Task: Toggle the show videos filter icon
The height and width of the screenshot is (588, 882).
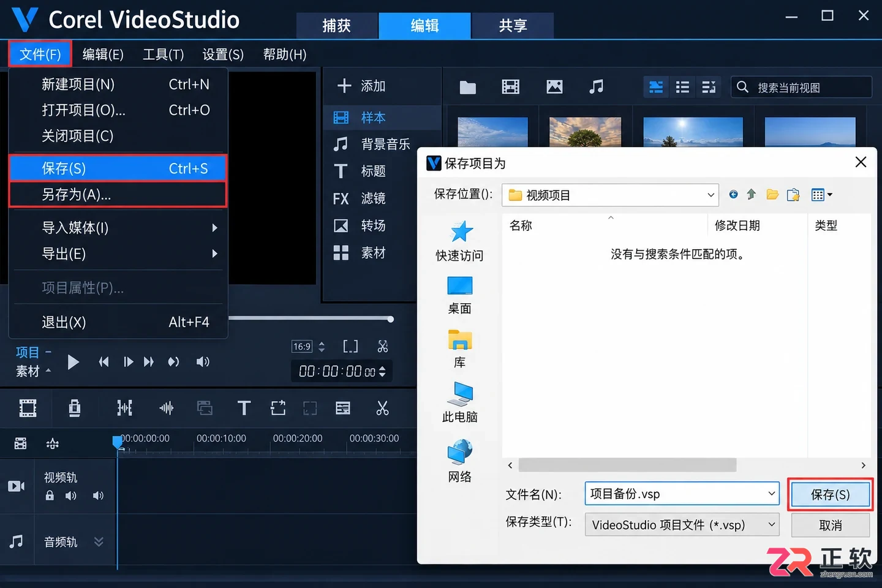Action: click(510, 87)
